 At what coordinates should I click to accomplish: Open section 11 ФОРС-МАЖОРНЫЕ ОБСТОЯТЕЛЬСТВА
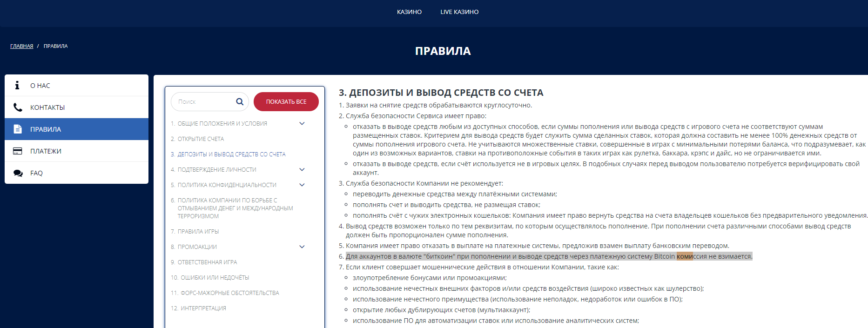[x=225, y=293]
